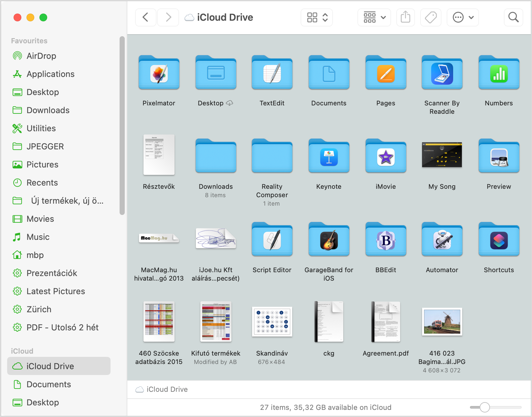532x417 pixels.
Task: Click the iCloud section header in sidebar
Action: pos(22,351)
